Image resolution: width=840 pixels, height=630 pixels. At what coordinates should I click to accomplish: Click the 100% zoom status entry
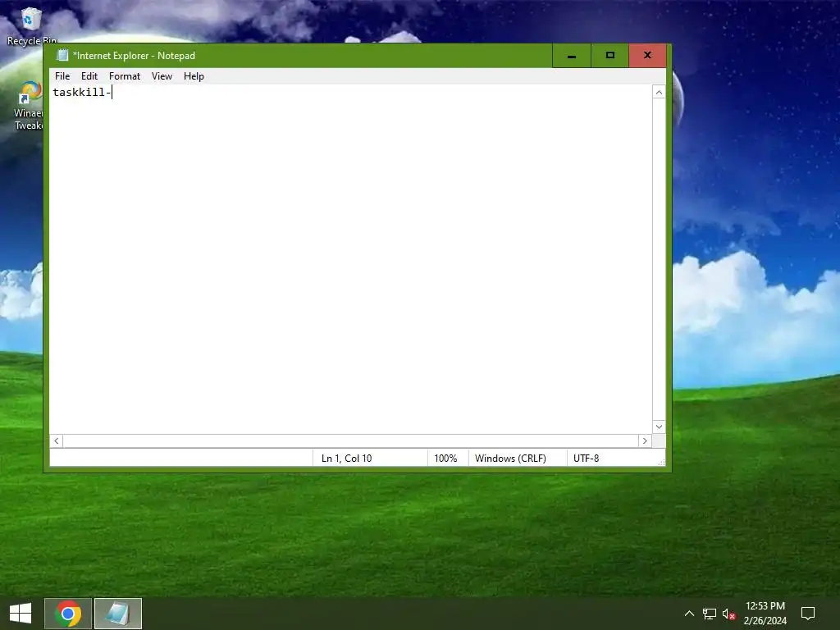tap(448, 458)
